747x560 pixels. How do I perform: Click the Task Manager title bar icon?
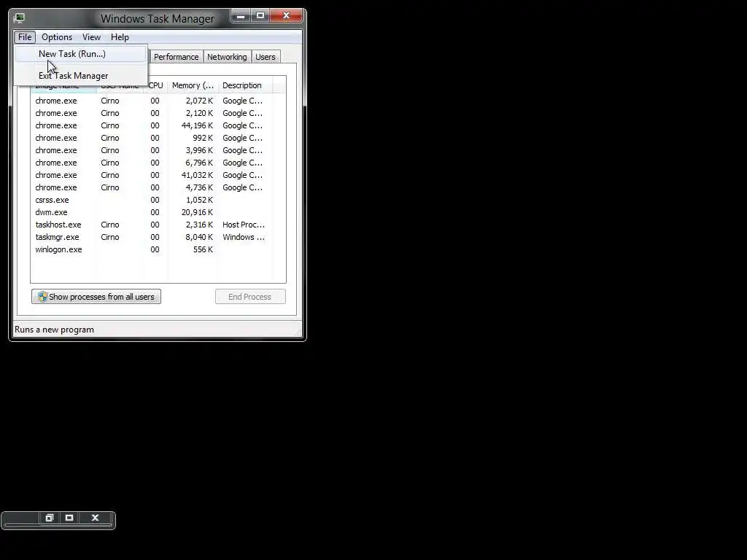coord(19,18)
